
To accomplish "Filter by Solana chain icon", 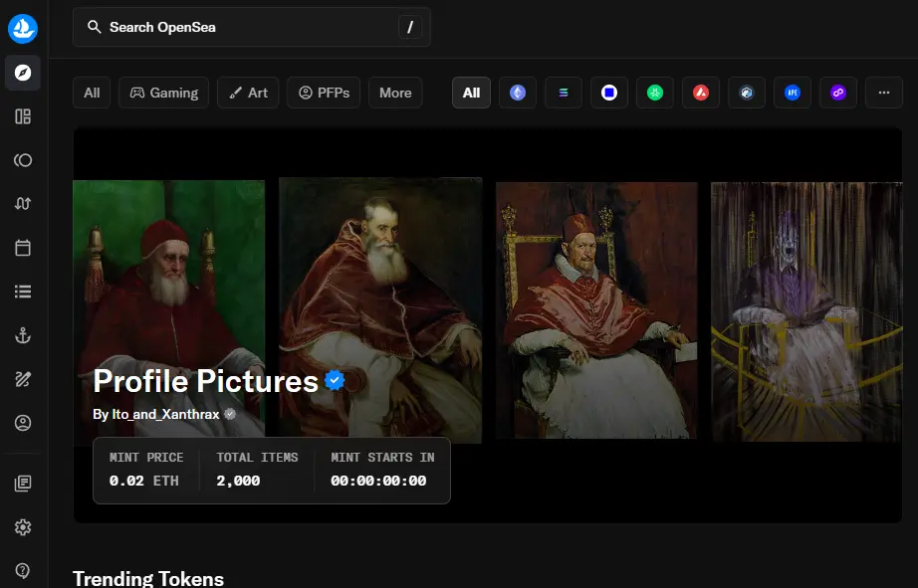I will 564,93.
